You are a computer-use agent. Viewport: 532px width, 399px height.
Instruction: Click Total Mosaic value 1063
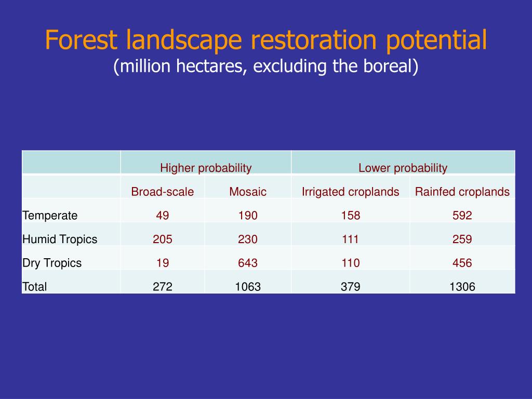(x=248, y=287)
